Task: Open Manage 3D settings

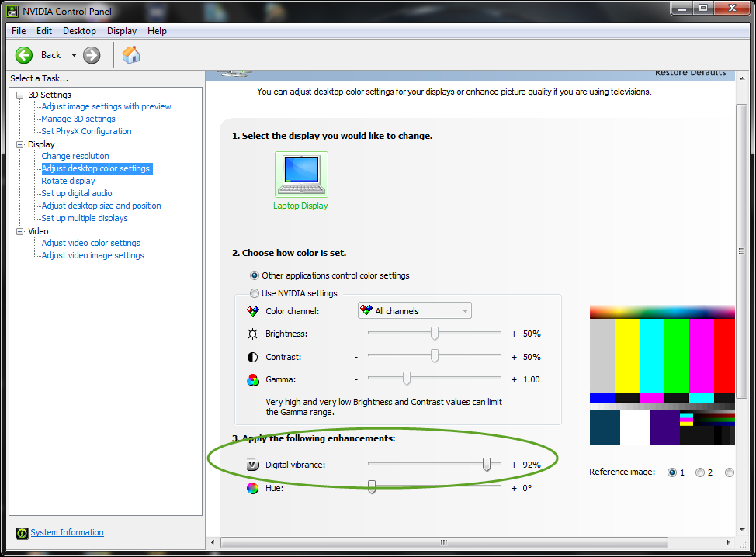Action: point(78,119)
